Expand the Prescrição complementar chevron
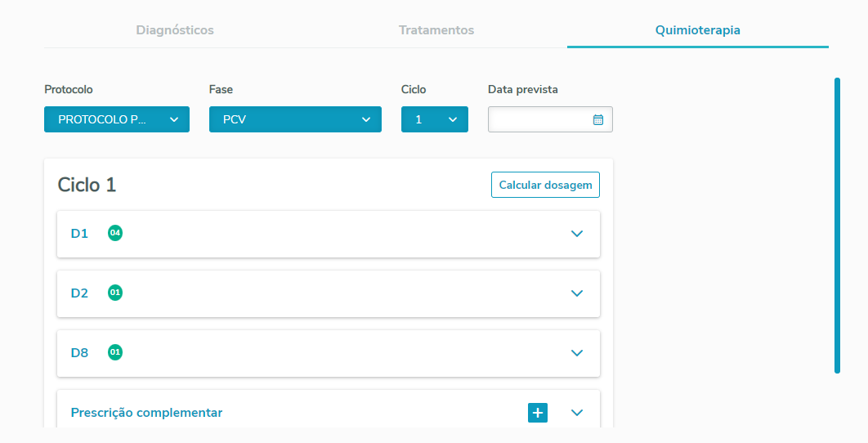This screenshot has height=443, width=868. (x=577, y=413)
